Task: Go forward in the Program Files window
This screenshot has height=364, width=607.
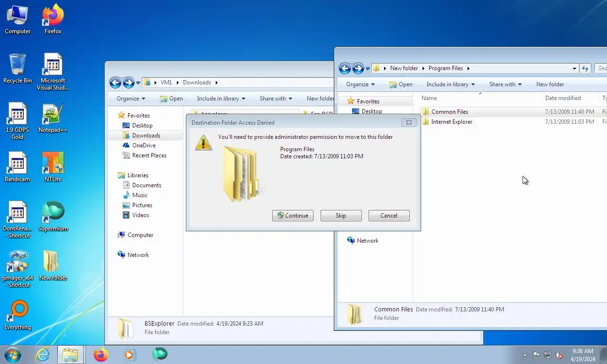Action: tap(358, 68)
